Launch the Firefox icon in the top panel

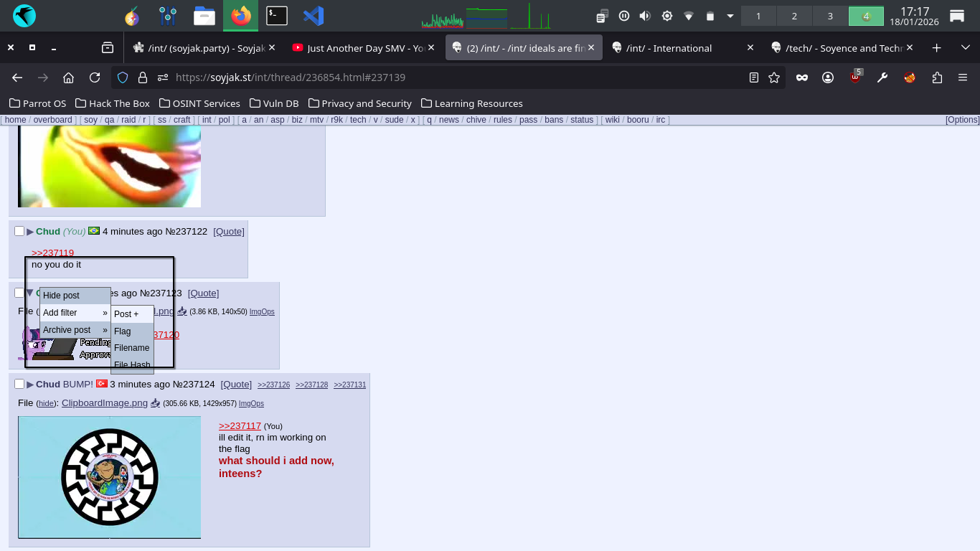click(240, 16)
